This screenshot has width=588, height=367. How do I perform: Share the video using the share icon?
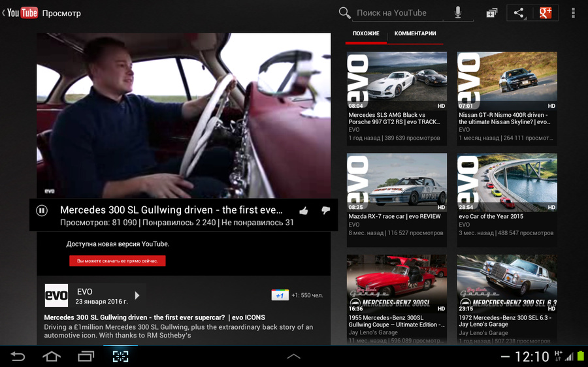tap(519, 13)
